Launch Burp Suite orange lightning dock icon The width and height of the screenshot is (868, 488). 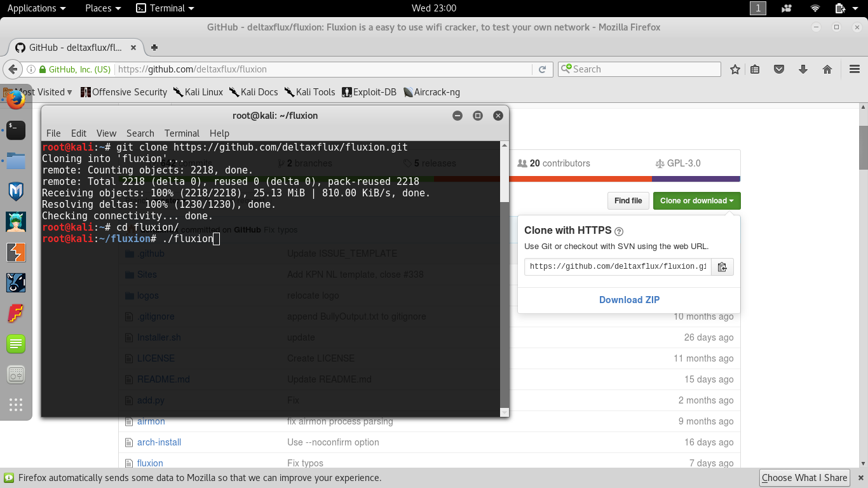pos(16,252)
